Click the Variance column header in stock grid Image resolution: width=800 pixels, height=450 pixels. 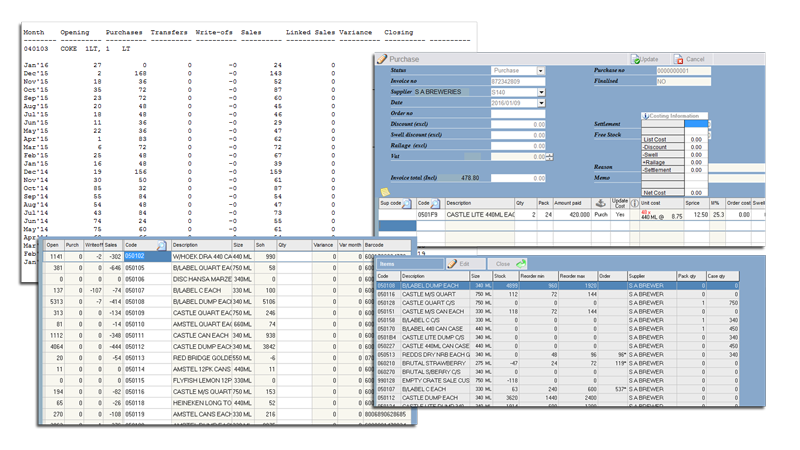pyautogui.click(x=323, y=245)
